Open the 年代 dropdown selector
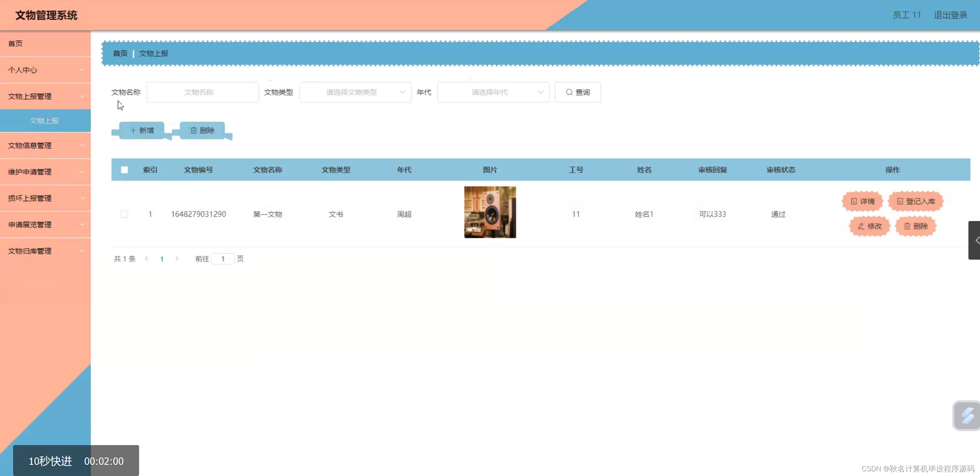 [493, 92]
